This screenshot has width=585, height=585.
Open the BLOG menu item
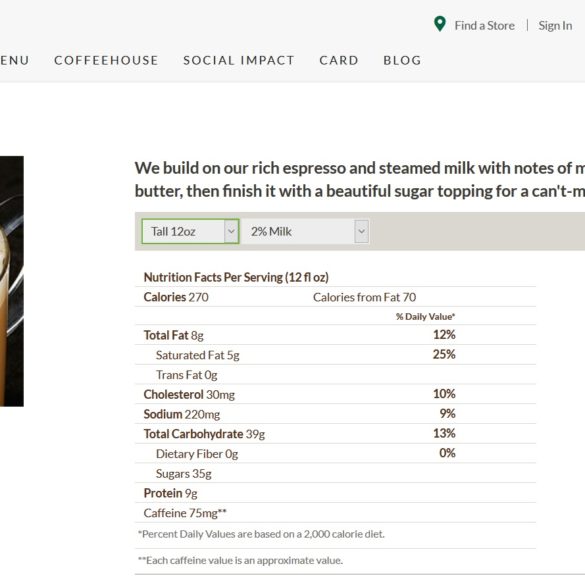[402, 60]
